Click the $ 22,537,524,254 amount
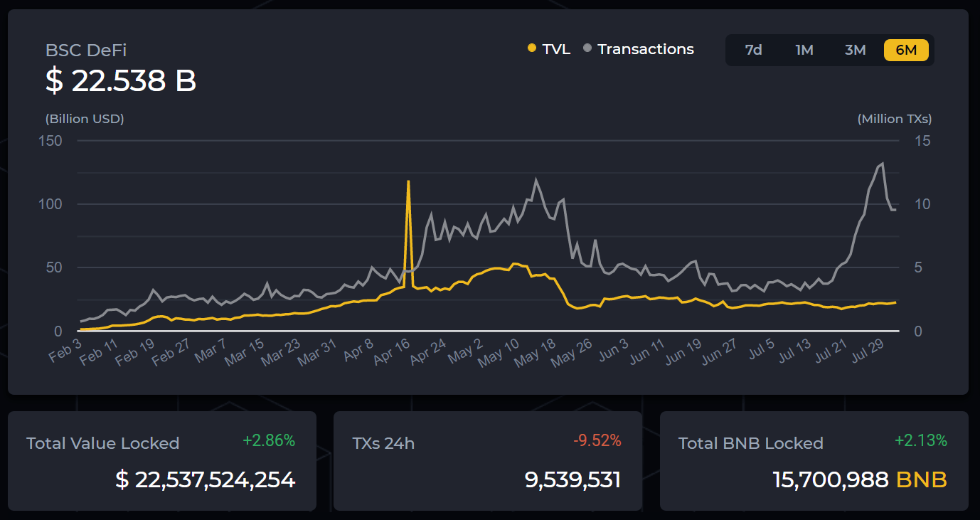This screenshot has height=520, width=980. point(205,480)
